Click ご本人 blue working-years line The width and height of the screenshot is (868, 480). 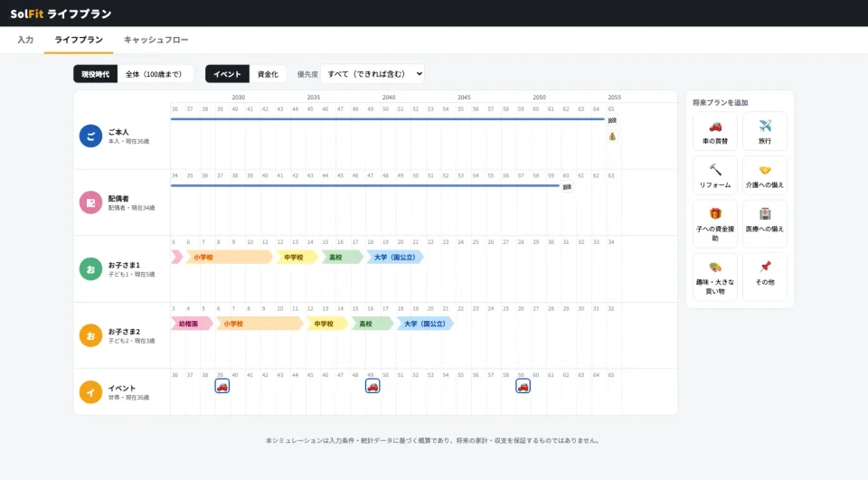[x=388, y=119]
